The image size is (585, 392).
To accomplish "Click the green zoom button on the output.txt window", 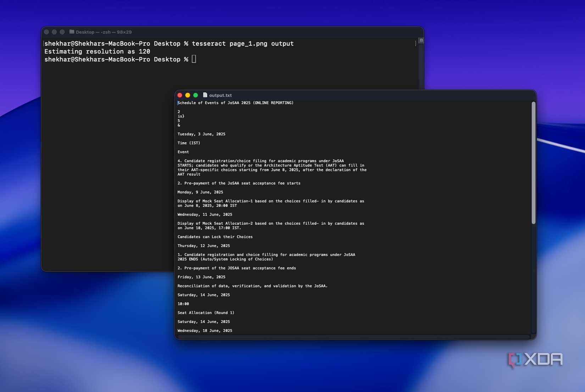I will pos(196,95).
